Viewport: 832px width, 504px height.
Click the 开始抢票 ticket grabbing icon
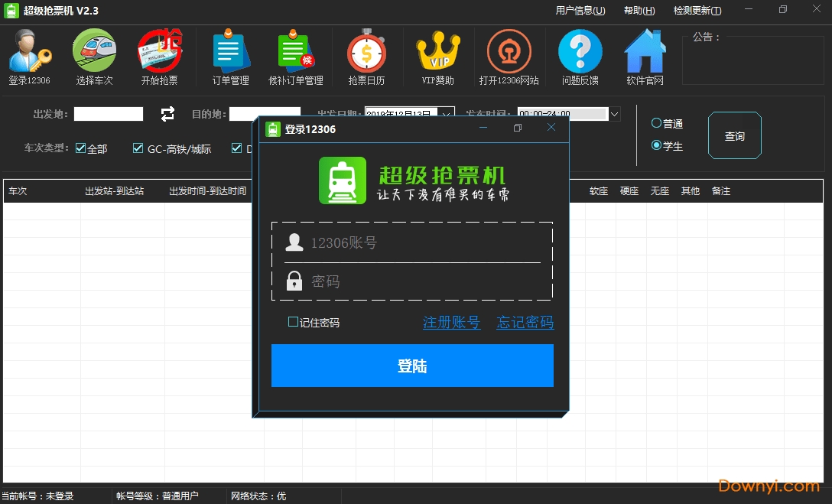(160, 54)
